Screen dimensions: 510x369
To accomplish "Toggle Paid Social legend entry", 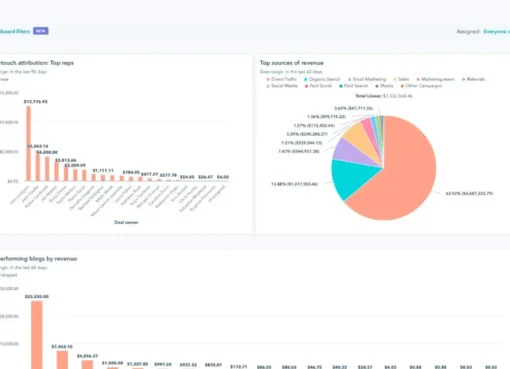I will (x=318, y=86).
